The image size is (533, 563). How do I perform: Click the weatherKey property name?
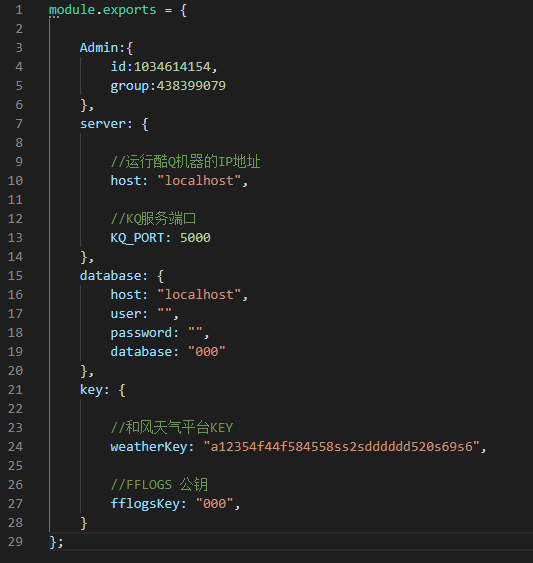tap(149, 447)
